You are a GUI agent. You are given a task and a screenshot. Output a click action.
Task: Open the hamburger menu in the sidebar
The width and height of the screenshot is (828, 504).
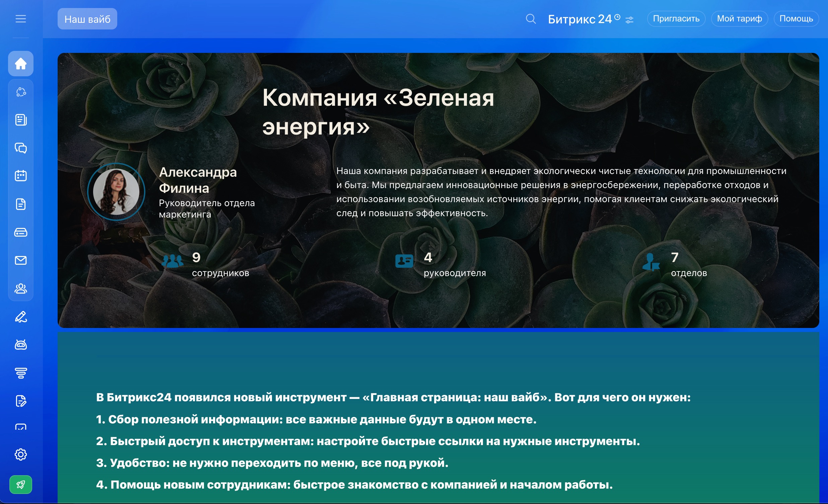20,19
